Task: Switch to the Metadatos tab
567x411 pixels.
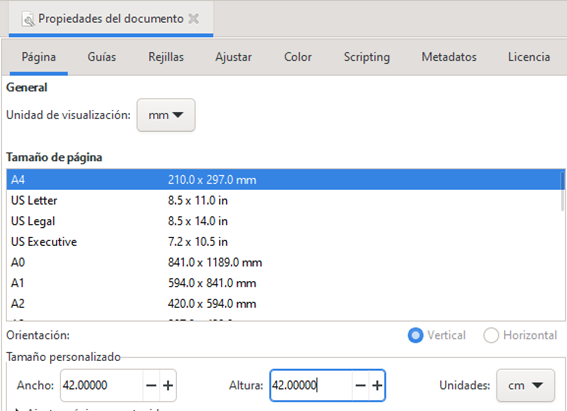Action: click(449, 57)
